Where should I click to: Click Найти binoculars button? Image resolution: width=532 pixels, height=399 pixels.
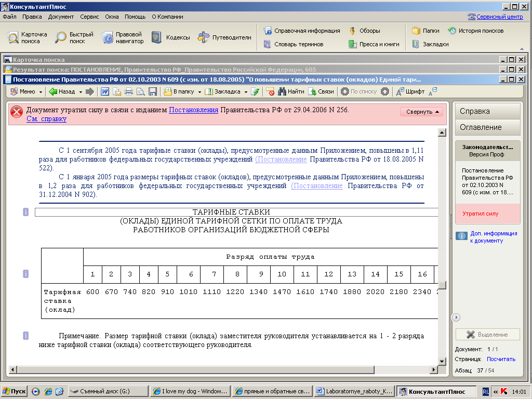[291, 91]
